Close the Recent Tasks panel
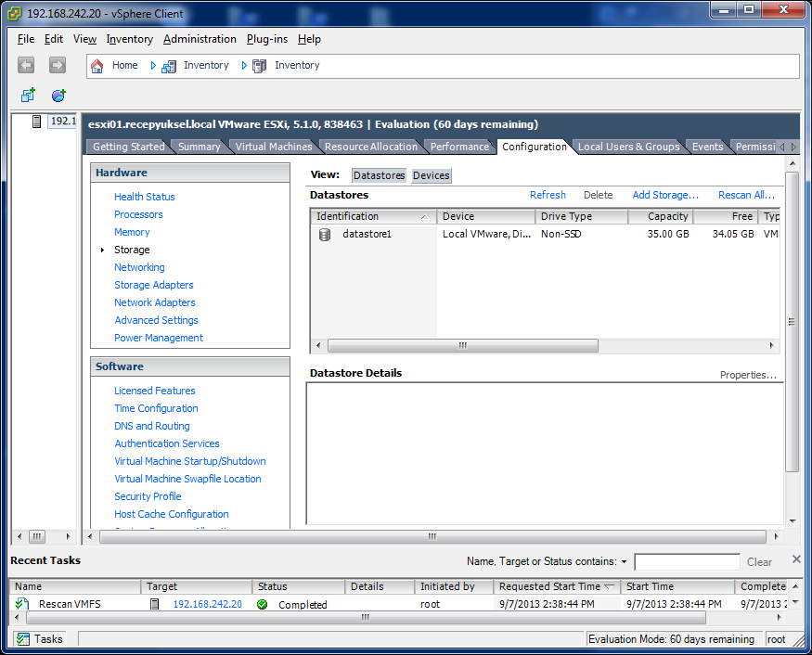 point(796,559)
